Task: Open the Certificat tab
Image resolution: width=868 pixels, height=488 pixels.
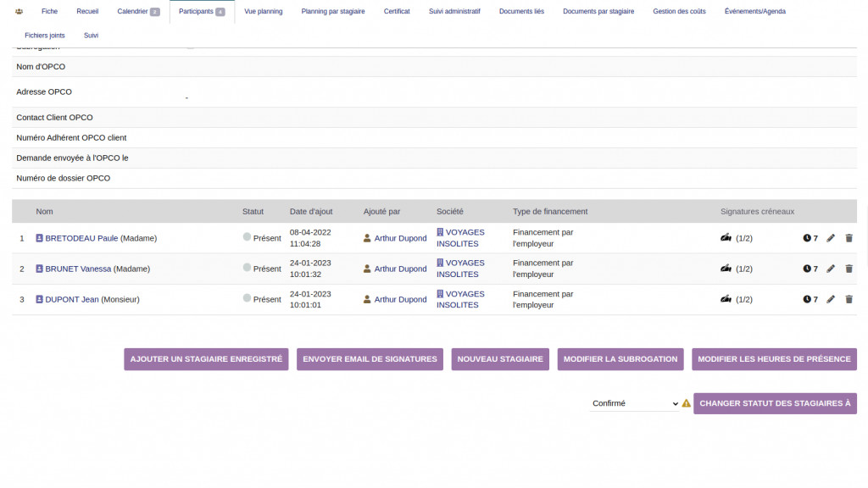Action: point(397,11)
